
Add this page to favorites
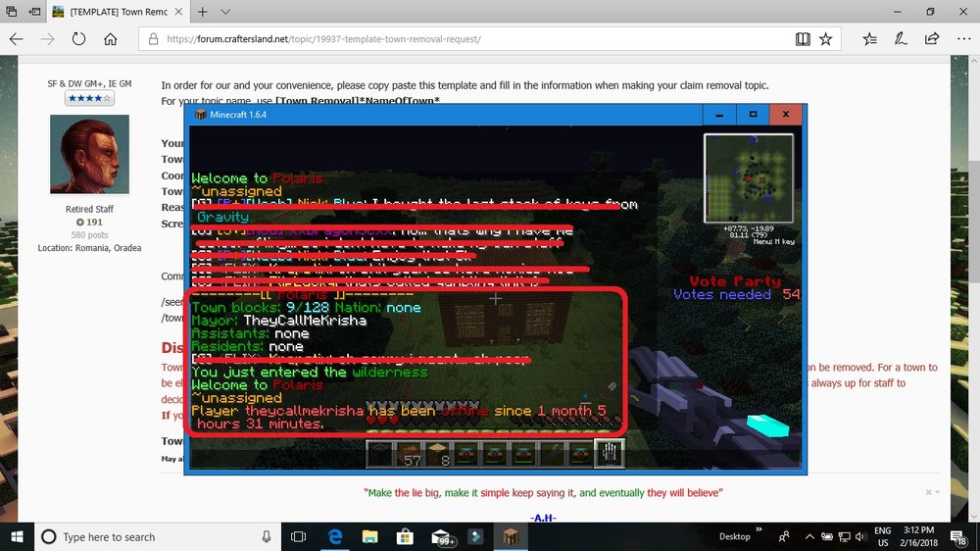[826, 39]
